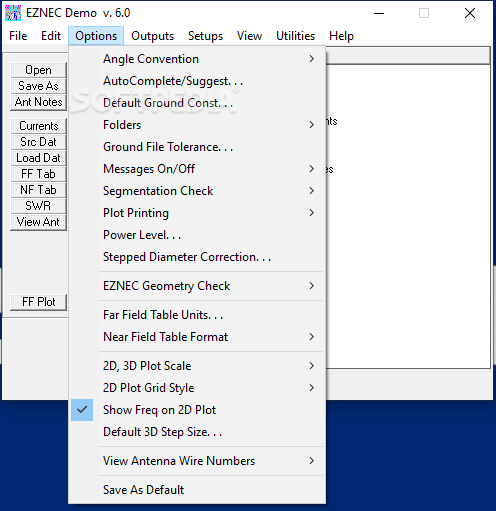Open the Help menu
496x511 pixels.
pyautogui.click(x=341, y=36)
